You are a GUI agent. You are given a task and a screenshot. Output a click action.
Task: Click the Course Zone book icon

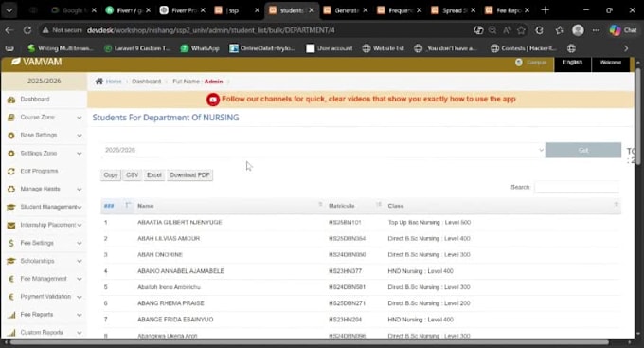[x=11, y=118]
